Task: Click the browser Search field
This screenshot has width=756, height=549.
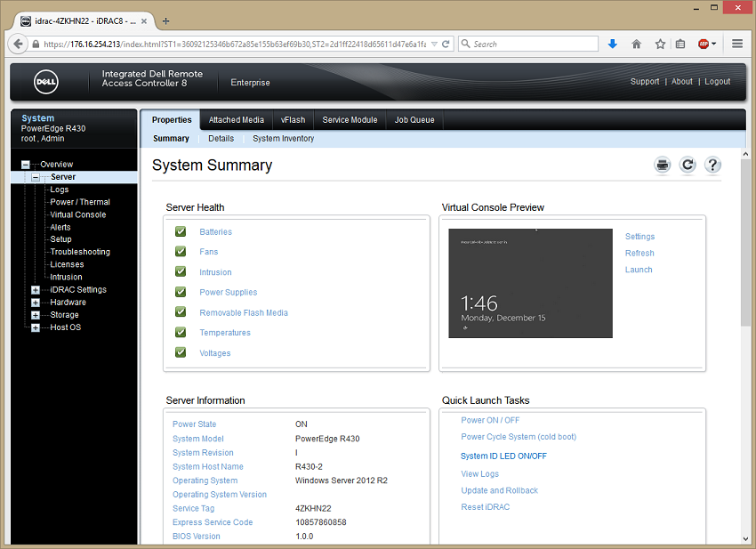Action: (528, 44)
